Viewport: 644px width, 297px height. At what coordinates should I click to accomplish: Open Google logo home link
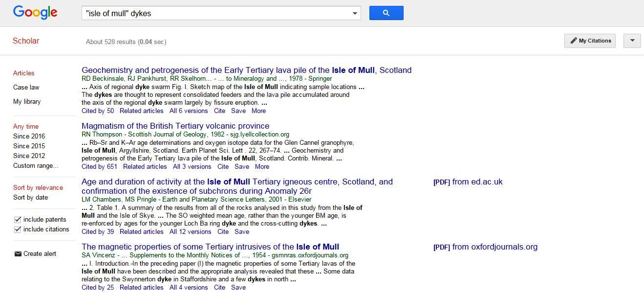pos(35,13)
